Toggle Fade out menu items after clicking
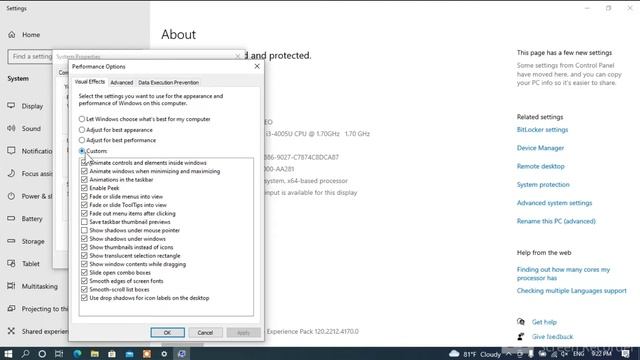This screenshot has height=360, width=640. 84,213
